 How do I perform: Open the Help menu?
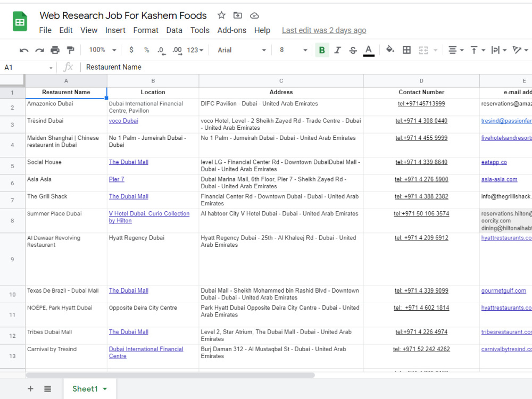[262, 30]
